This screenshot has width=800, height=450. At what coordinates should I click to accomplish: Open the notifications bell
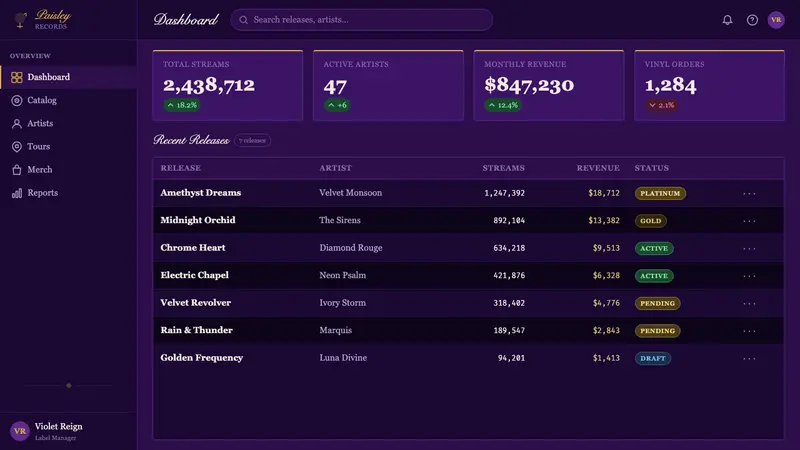pyautogui.click(x=727, y=20)
